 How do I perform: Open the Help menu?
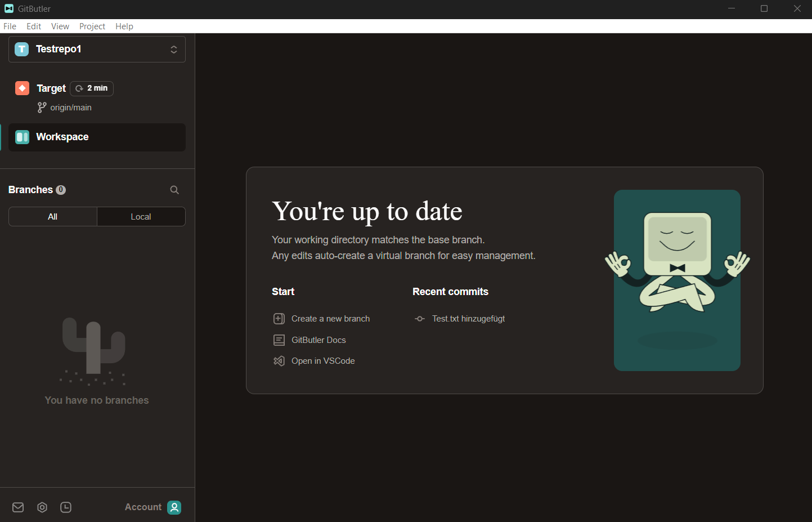tap(124, 26)
